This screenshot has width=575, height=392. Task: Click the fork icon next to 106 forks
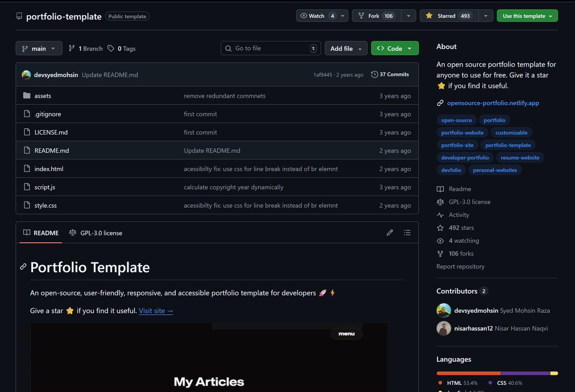[440, 254]
